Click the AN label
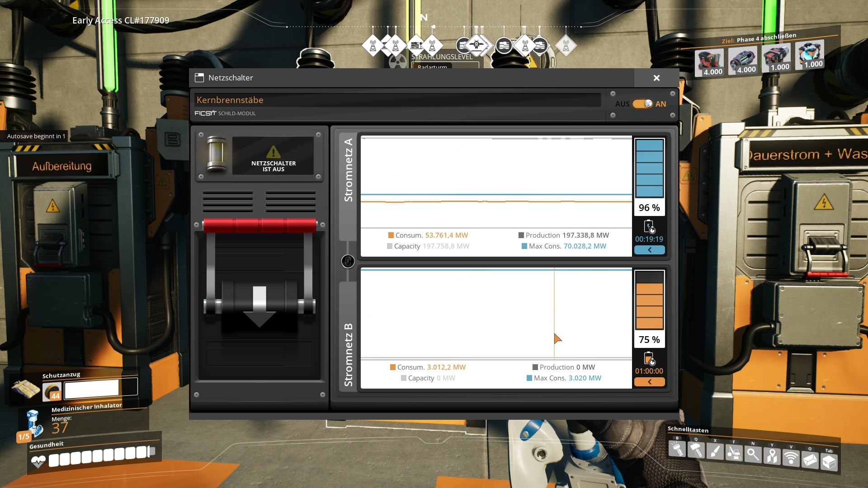This screenshot has height=488, width=868. tap(660, 104)
